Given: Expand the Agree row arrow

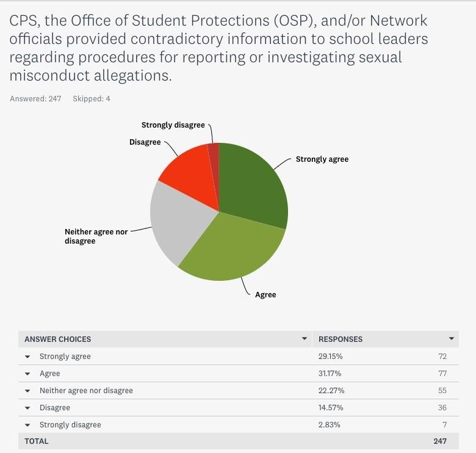Looking at the screenshot, I should (27, 374).
